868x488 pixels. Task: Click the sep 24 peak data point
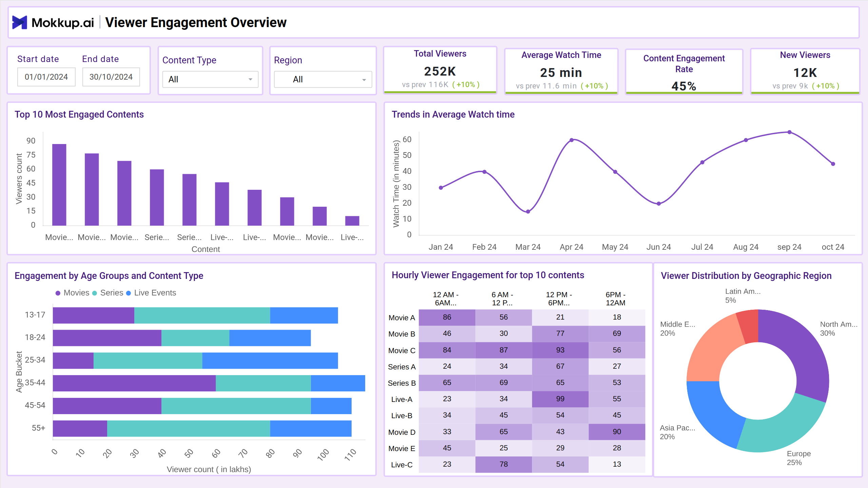(790, 132)
